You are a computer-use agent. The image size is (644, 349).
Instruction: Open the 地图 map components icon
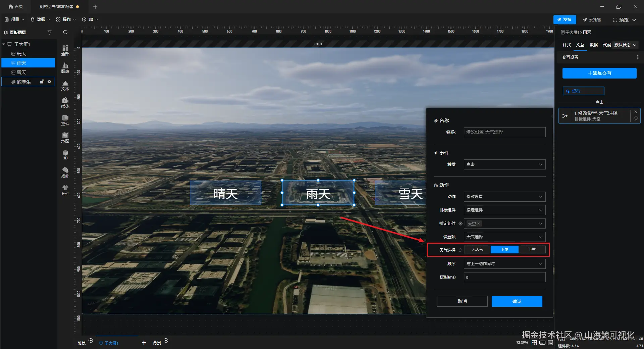(x=65, y=138)
